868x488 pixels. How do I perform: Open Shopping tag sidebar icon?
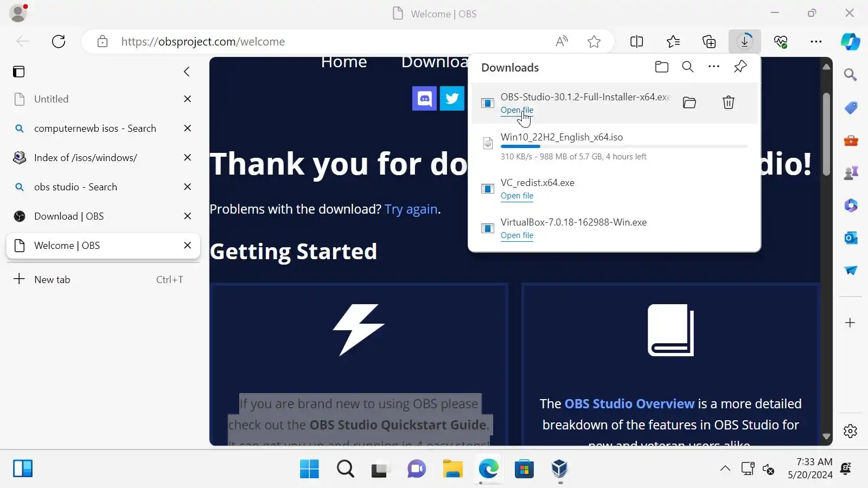(x=851, y=107)
